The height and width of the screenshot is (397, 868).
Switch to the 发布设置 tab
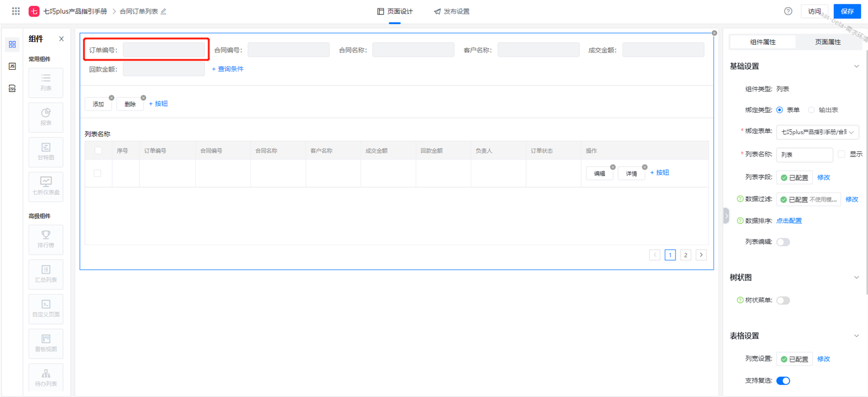pyautogui.click(x=452, y=11)
